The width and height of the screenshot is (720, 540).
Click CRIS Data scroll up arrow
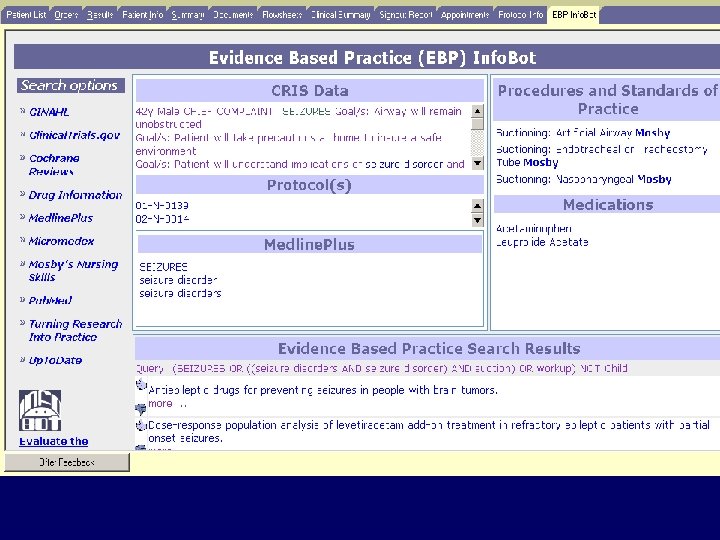coord(478,111)
